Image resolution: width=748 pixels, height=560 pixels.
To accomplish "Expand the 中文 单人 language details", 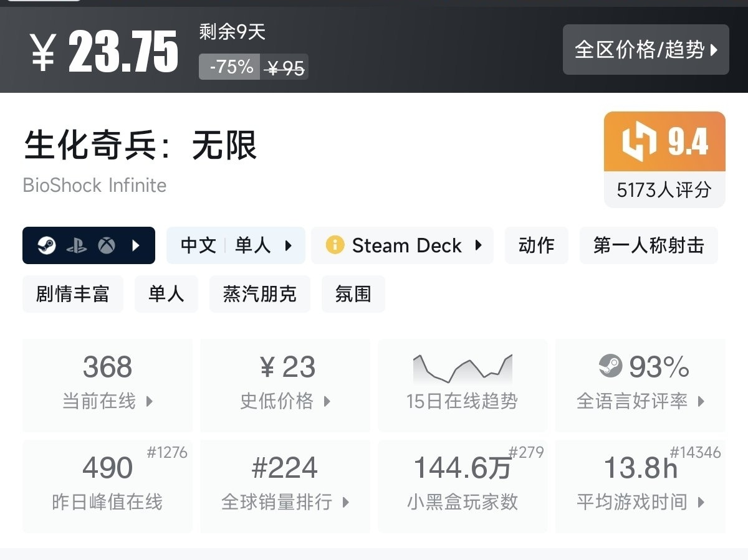I will point(235,245).
